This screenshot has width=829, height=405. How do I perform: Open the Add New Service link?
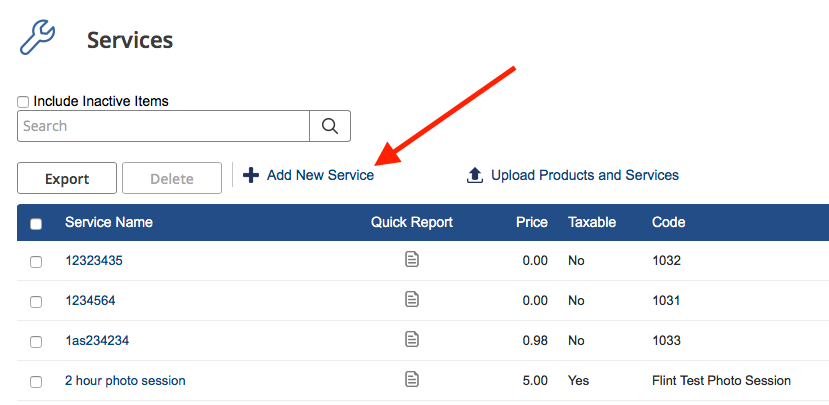pos(320,175)
